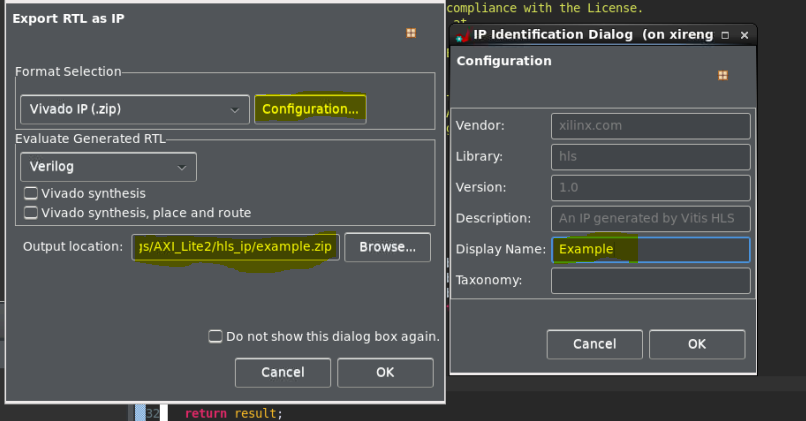Open the Configuration... button in Format Selection
806x421 pixels.
310,109
